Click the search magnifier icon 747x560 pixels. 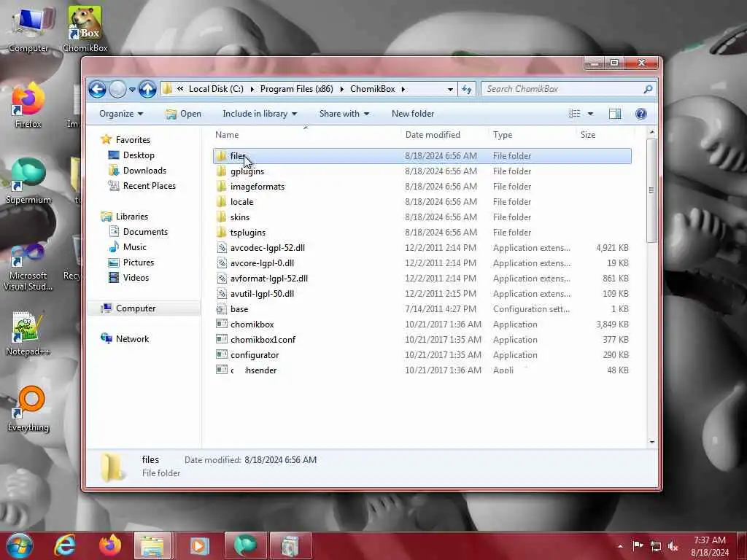coord(648,89)
